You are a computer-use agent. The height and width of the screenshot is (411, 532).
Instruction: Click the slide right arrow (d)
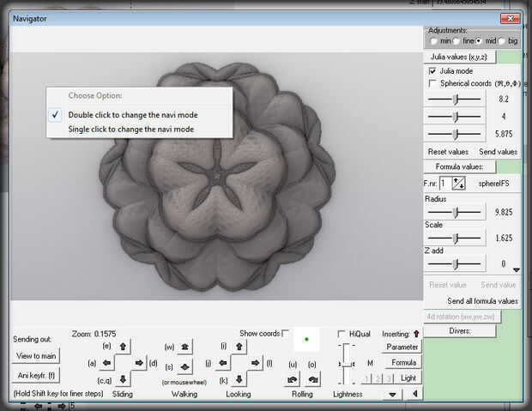coord(139,363)
